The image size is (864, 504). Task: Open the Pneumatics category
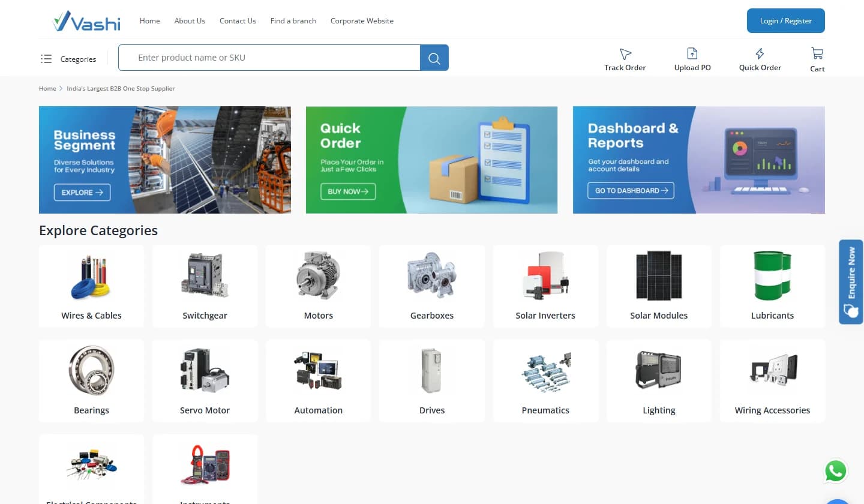pos(545,381)
